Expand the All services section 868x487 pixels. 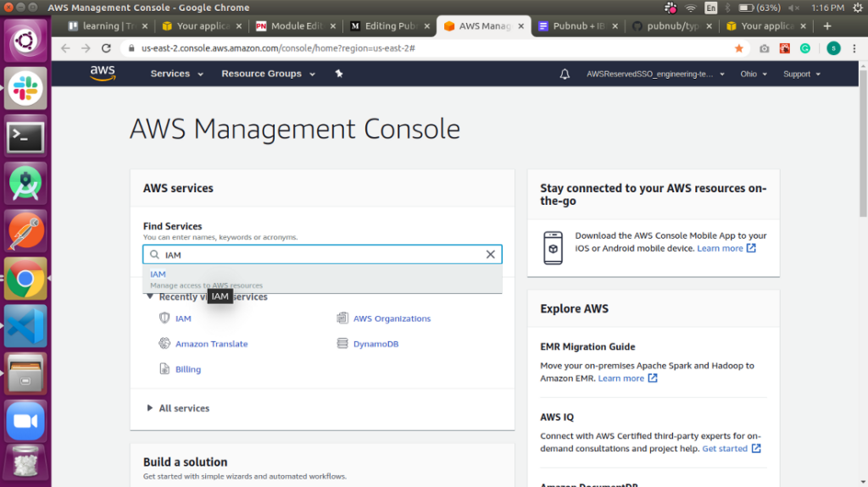pos(178,408)
